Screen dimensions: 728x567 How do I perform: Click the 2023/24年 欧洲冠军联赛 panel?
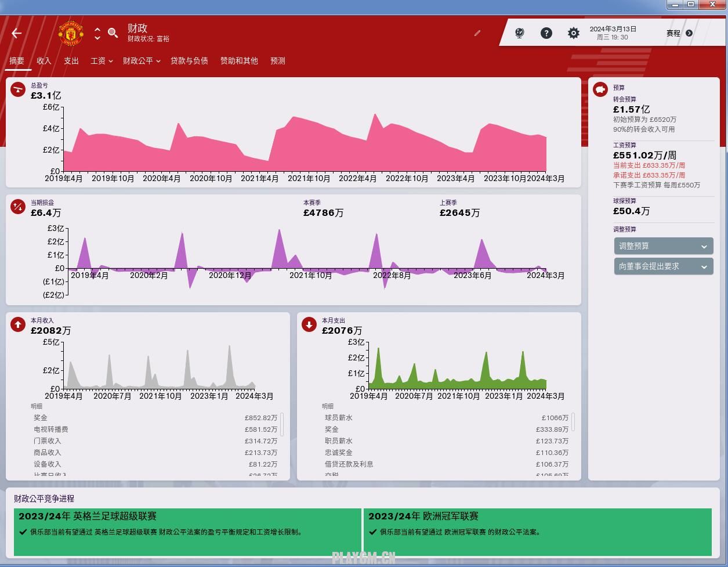(x=538, y=532)
